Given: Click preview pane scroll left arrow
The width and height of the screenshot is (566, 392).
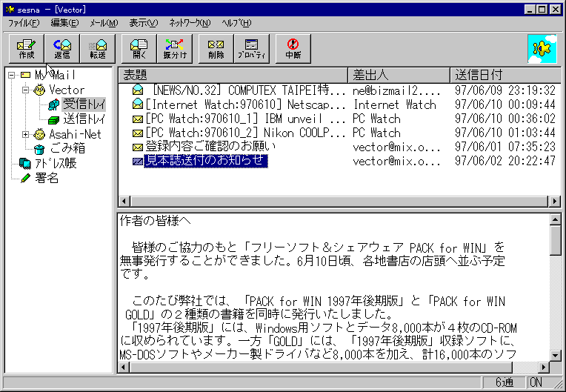Looking at the screenshot, I should [x=124, y=368].
